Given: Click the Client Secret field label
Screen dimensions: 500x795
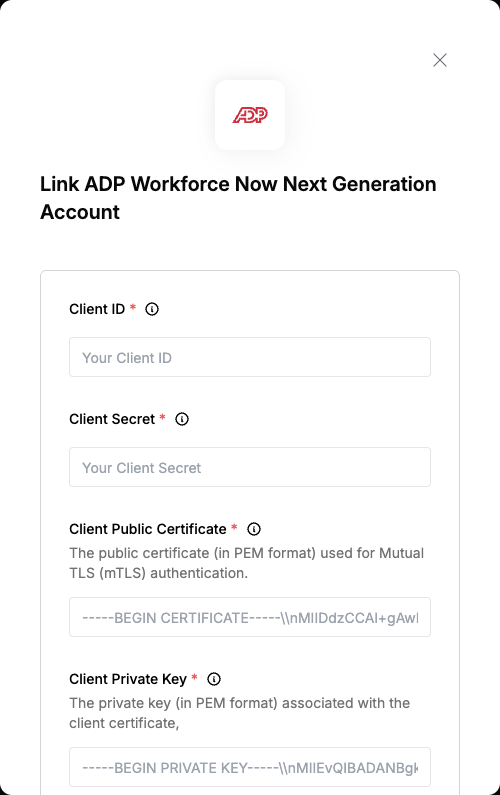Looking at the screenshot, I should point(112,419).
